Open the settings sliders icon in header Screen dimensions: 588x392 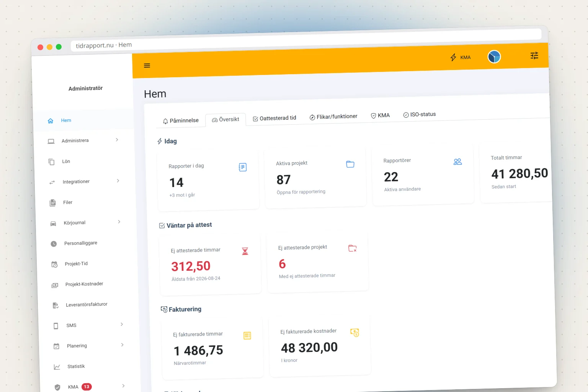tap(534, 56)
